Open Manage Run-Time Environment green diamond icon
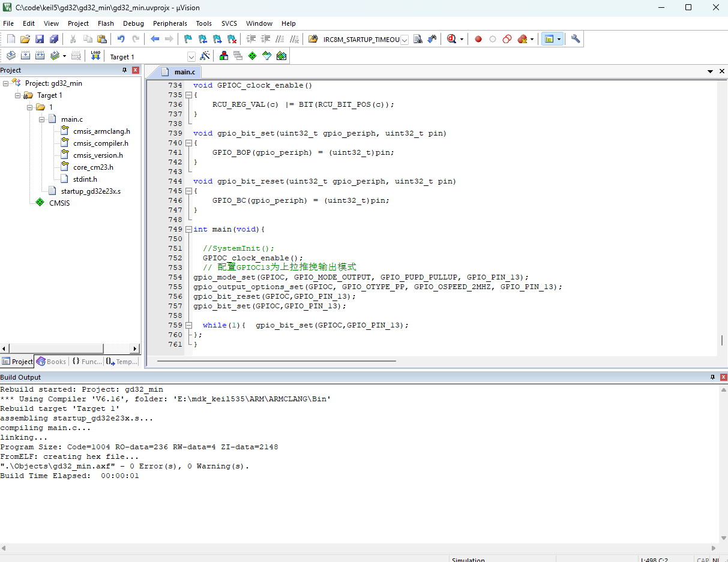Image resolution: width=728 pixels, height=562 pixels. [252, 56]
